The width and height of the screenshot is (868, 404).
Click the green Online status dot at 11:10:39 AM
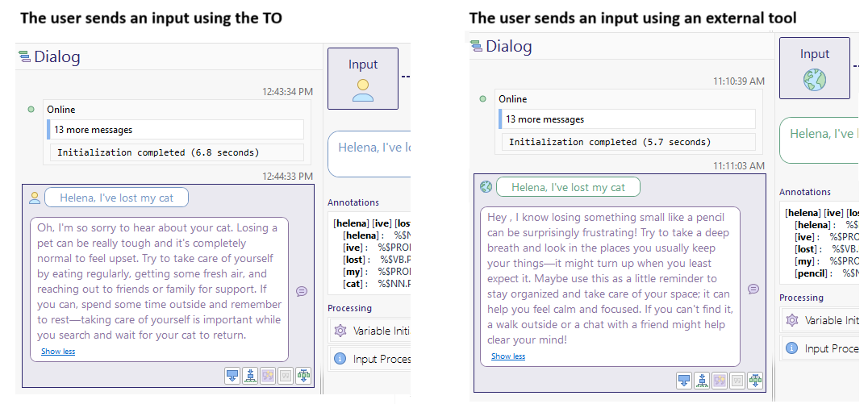[482, 99]
